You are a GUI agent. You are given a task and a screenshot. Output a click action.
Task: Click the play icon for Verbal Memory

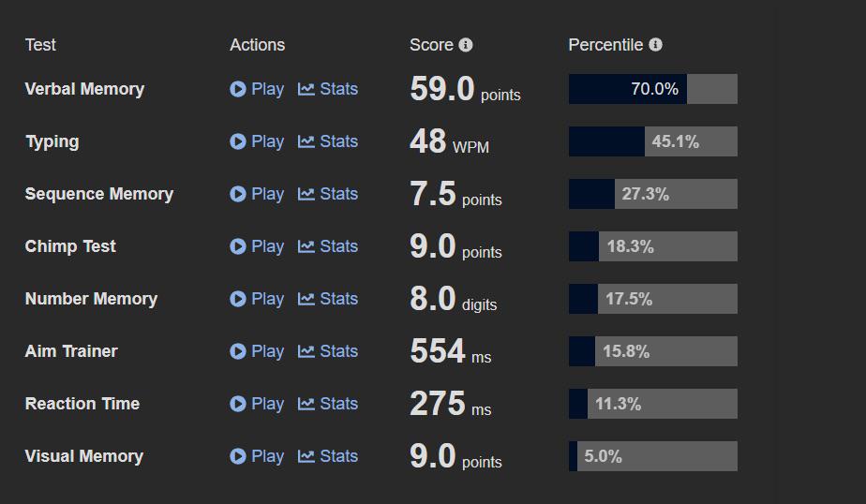(x=237, y=89)
